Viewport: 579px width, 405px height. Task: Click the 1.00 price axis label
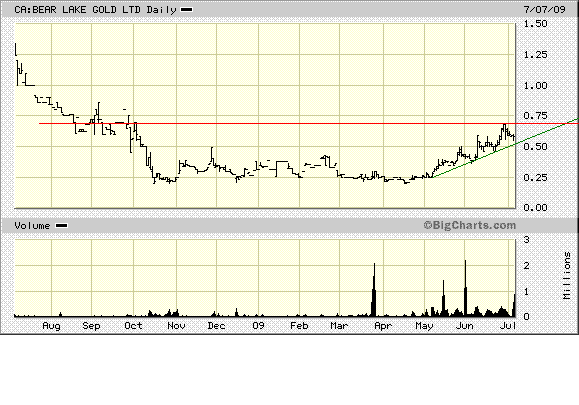pyautogui.click(x=535, y=86)
